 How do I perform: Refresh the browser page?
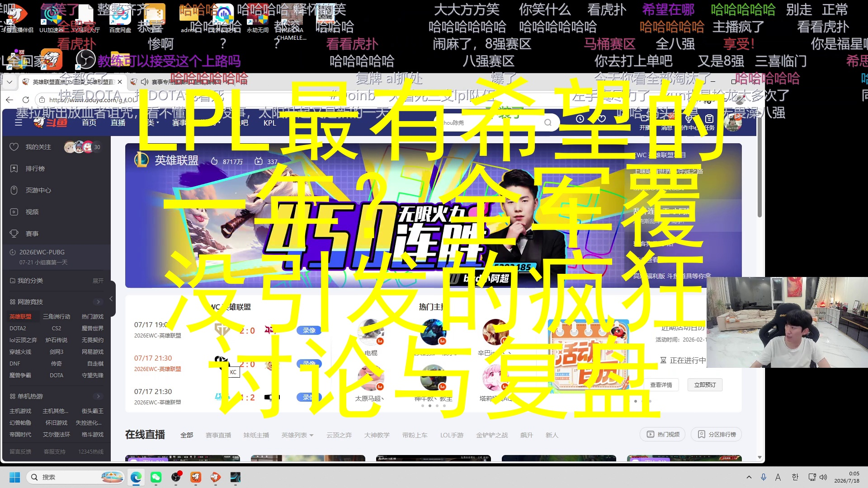coord(26,99)
